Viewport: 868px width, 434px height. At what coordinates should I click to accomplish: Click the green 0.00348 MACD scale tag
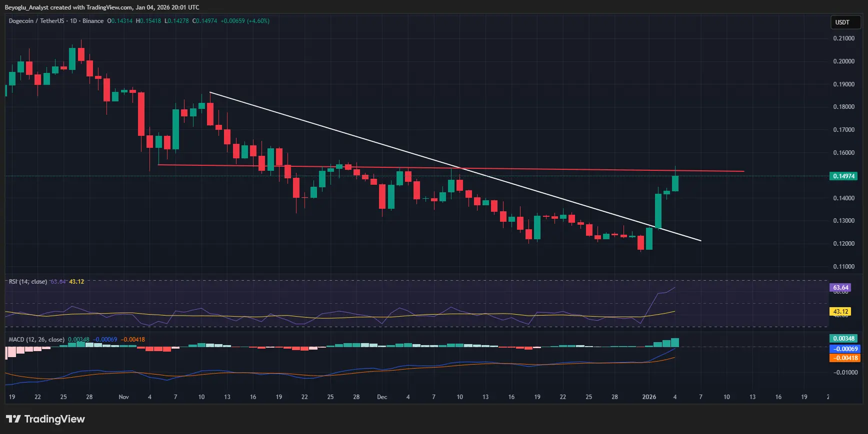843,339
